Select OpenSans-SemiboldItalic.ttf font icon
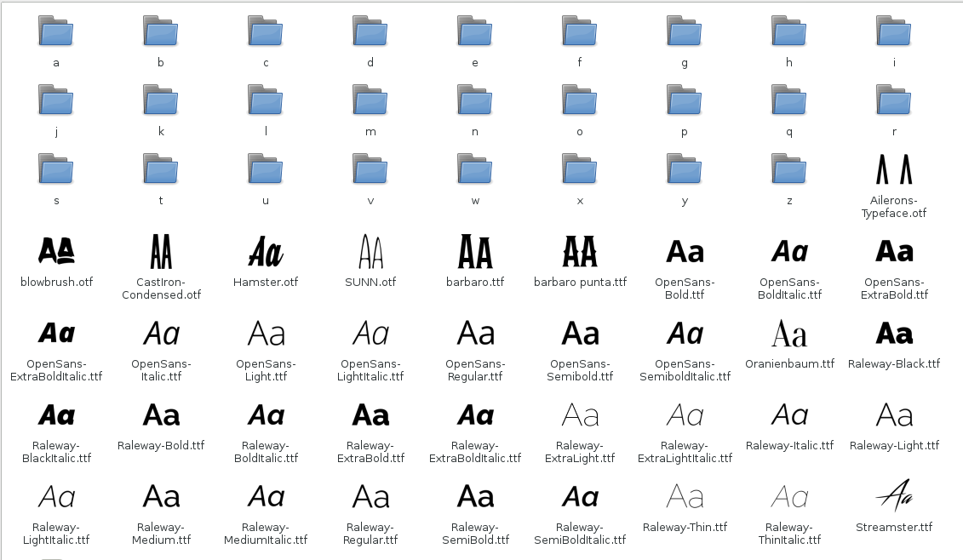This screenshot has height=560, width=963. tap(685, 334)
